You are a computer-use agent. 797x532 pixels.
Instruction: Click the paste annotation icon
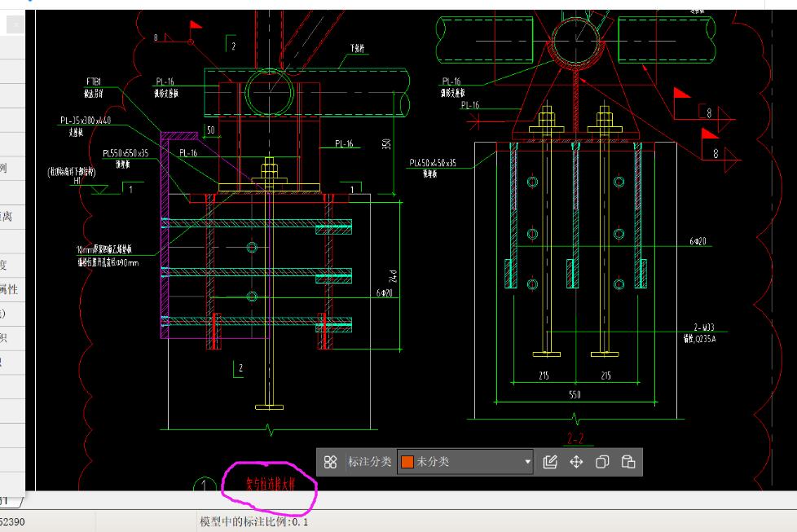[x=628, y=462]
